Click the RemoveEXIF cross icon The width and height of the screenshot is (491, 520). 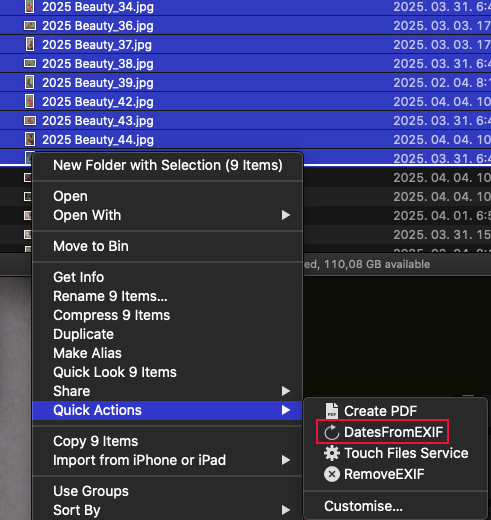[x=332, y=474]
